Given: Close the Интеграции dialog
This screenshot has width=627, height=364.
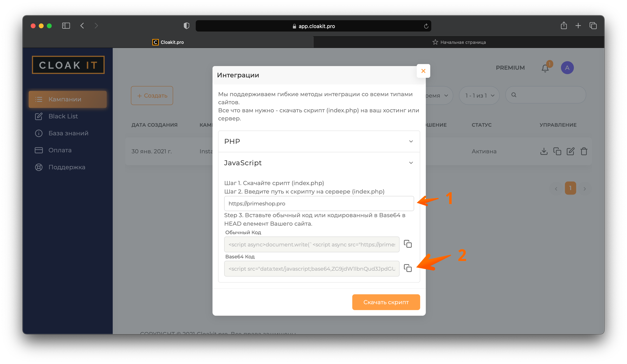Looking at the screenshot, I should click(x=423, y=71).
